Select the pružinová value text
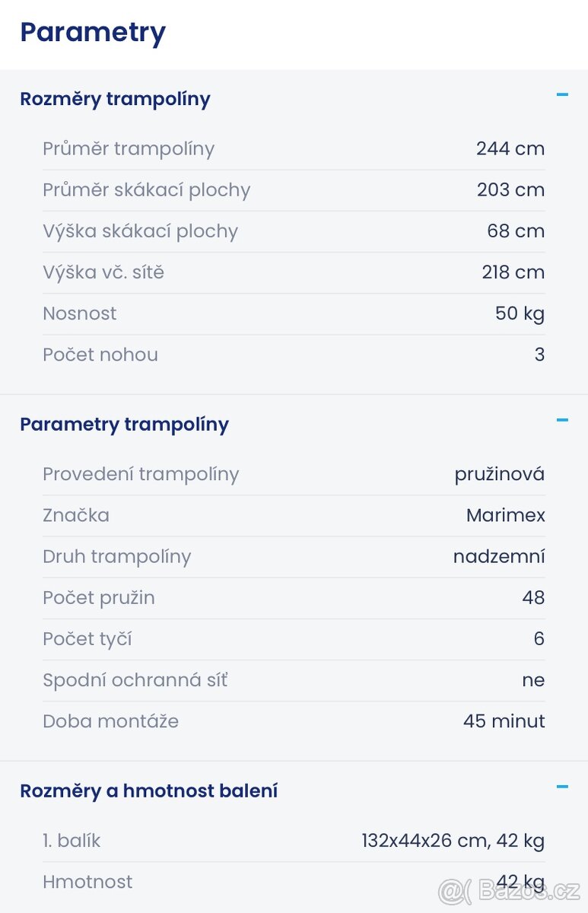Viewport: 588px width, 913px height. coord(500,475)
